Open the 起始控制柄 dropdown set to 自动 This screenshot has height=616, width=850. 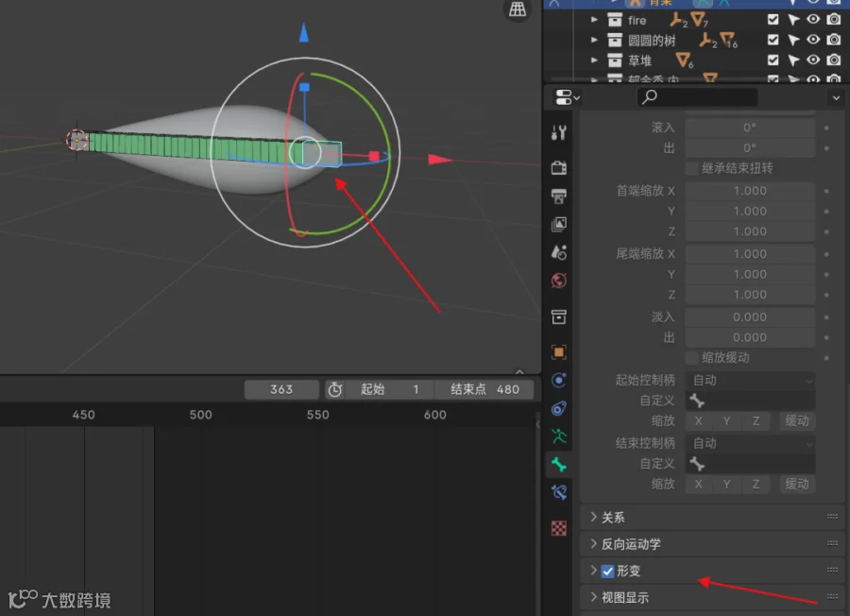click(750, 380)
